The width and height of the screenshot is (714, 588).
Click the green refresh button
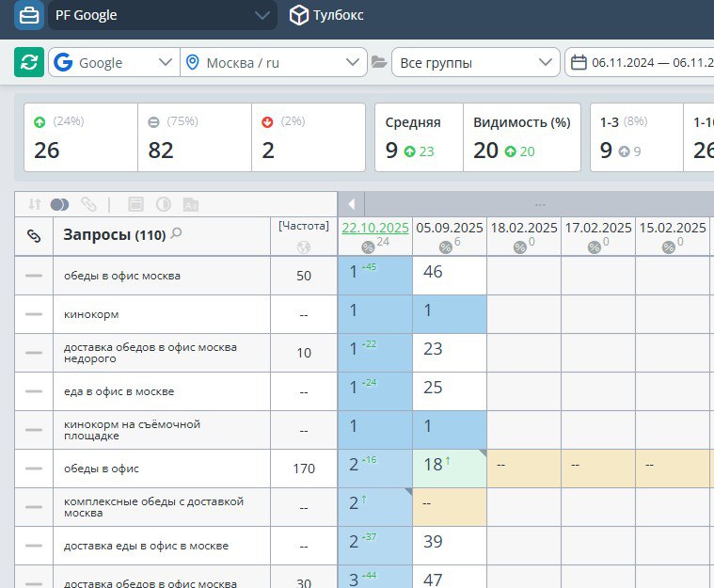click(29, 62)
